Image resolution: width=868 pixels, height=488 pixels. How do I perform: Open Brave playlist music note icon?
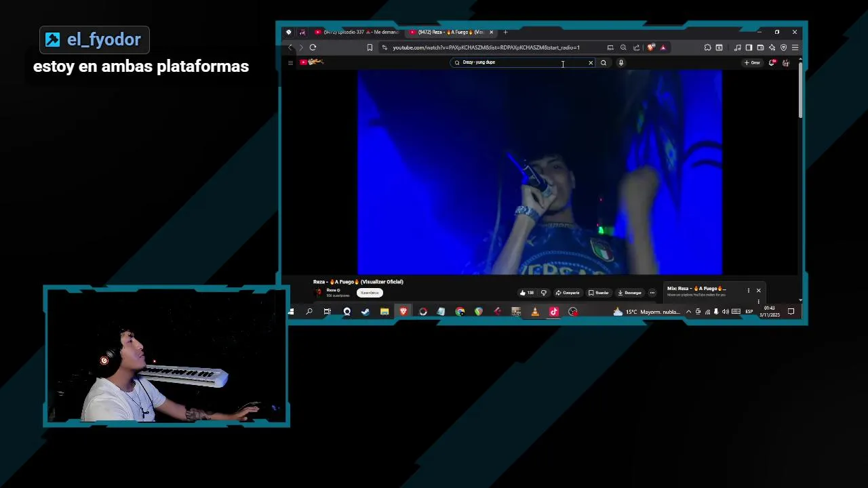tap(737, 47)
